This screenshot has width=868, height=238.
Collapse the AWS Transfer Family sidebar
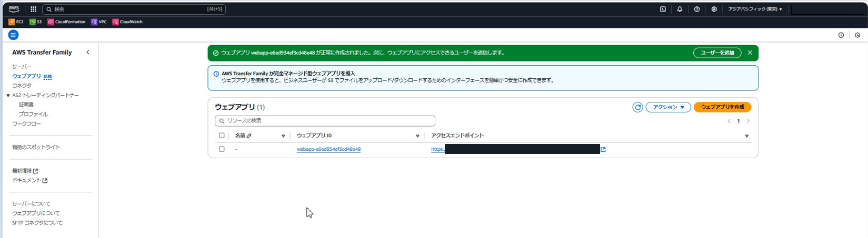click(x=88, y=52)
